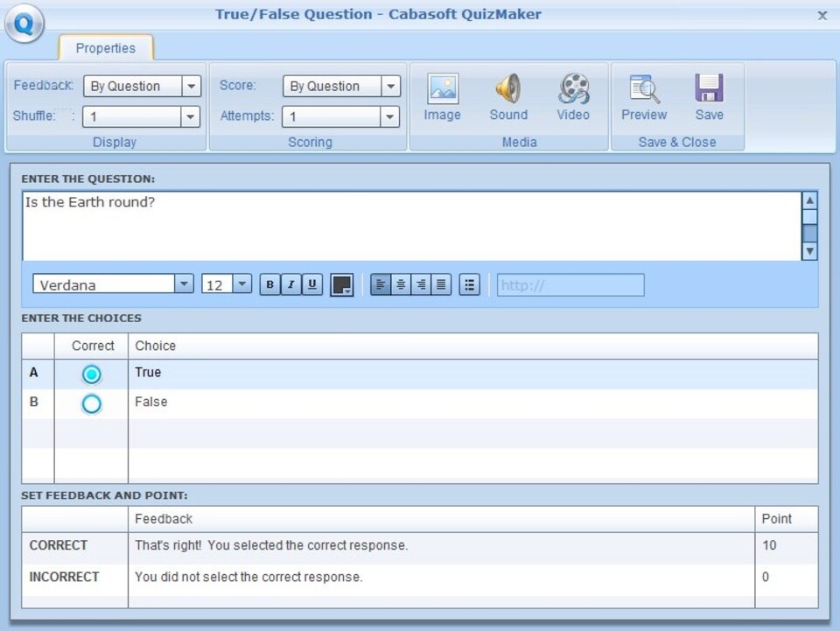Insert an Image into the question
The height and width of the screenshot is (631, 840).
(x=442, y=96)
